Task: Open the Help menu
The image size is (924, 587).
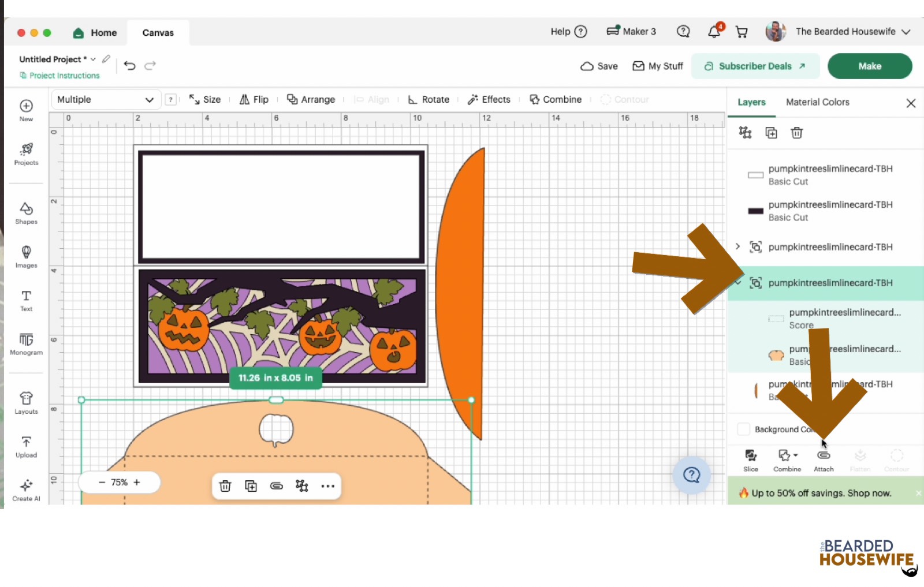Action: 569,32
